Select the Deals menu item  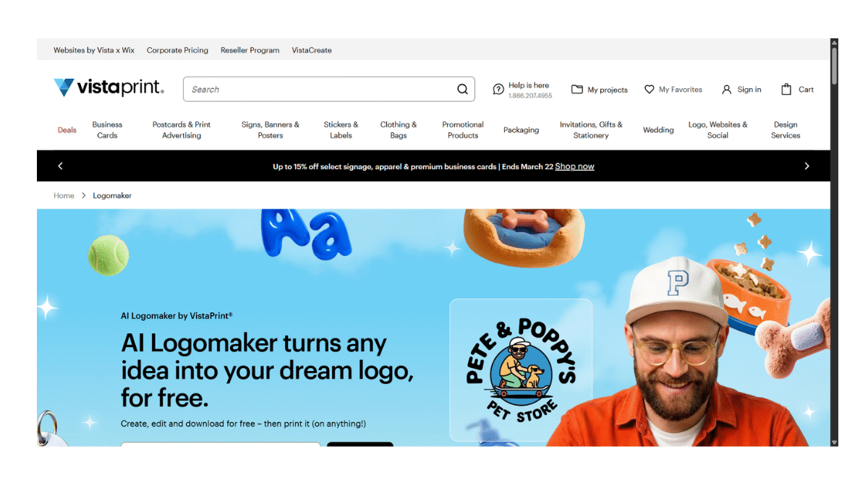(67, 130)
